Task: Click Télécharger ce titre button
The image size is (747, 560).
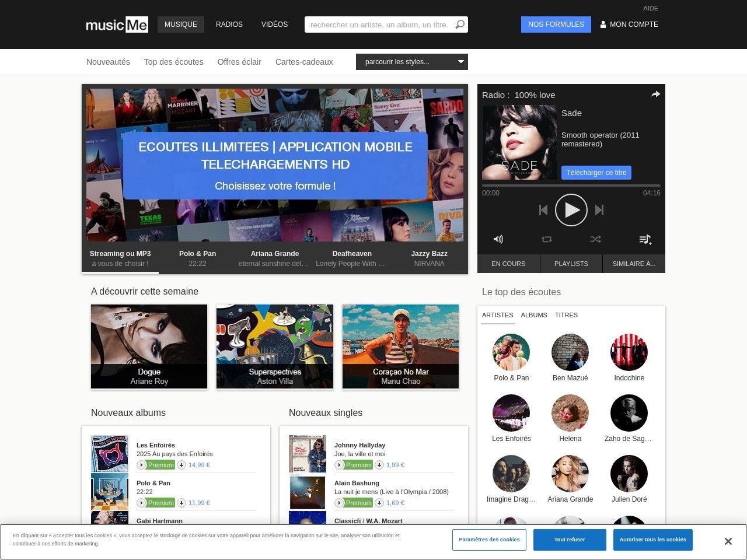Action: tap(596, 173)
